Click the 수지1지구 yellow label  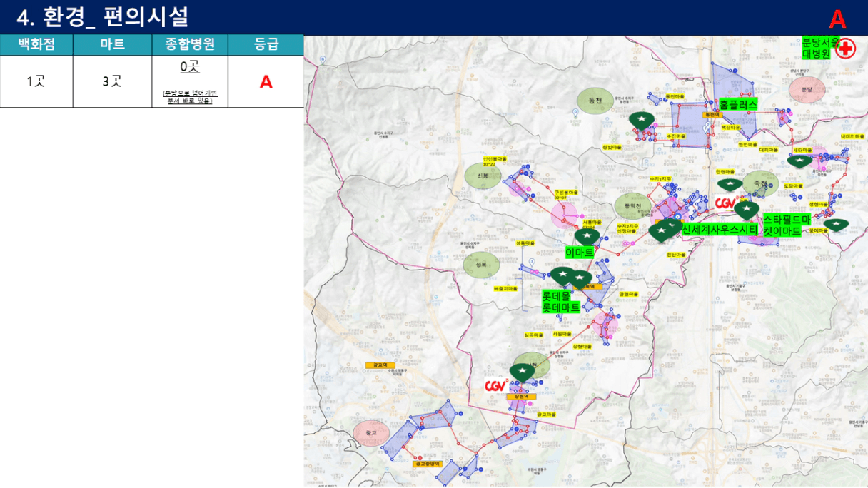pyautogui.click(x=660, y=178)
